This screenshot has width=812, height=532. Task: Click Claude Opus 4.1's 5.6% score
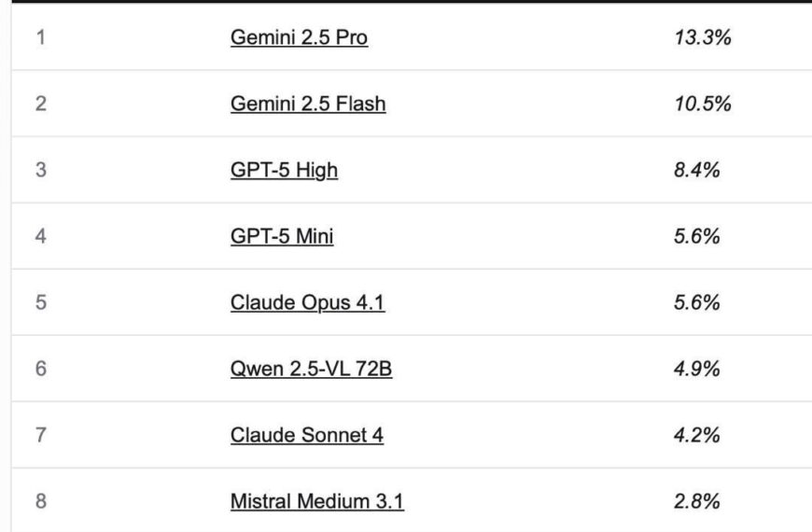tap(696, 303)
